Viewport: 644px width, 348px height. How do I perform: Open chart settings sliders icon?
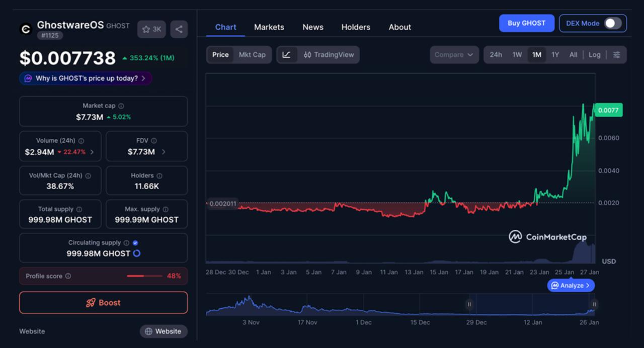(x=616, y=55)
